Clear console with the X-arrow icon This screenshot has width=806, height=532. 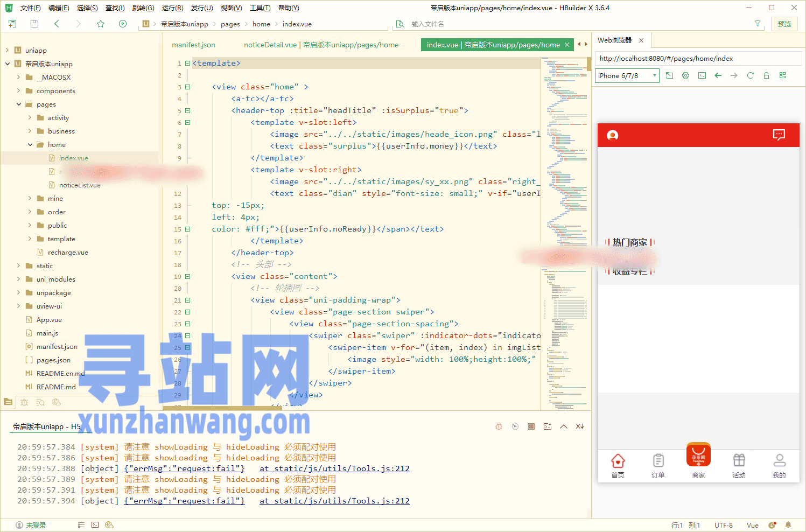pos(580,426)
